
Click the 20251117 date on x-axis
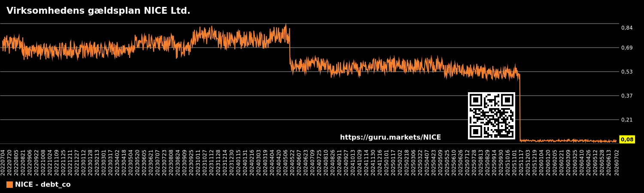(x=522, y=162)
